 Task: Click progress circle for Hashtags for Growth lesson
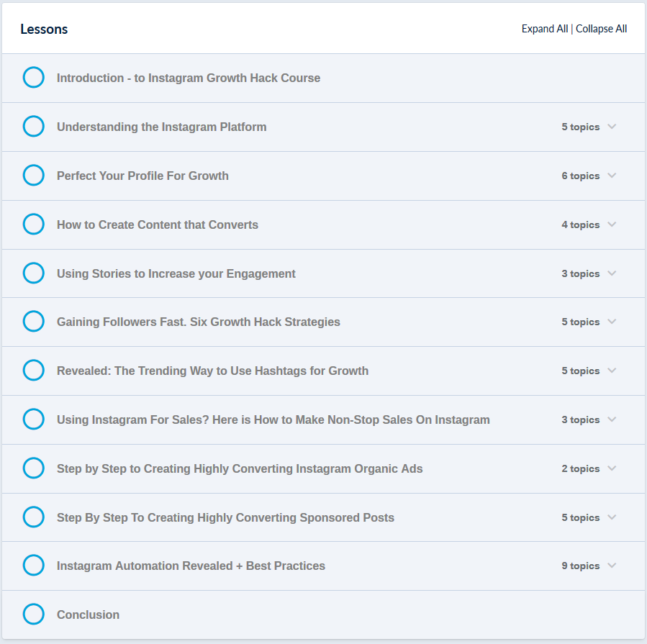click(x=33, y=371)
